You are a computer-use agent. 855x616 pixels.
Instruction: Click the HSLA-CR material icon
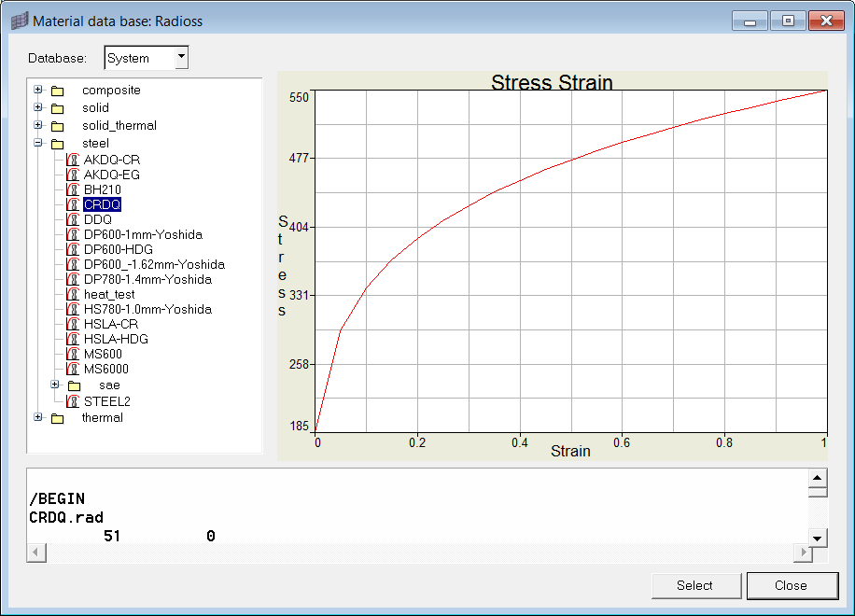point(73,324)
